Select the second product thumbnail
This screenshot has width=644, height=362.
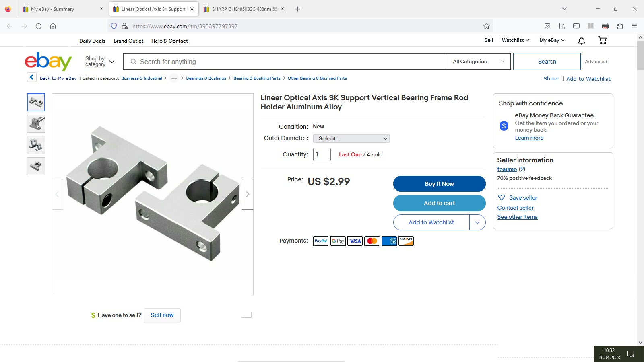point(36,123)
